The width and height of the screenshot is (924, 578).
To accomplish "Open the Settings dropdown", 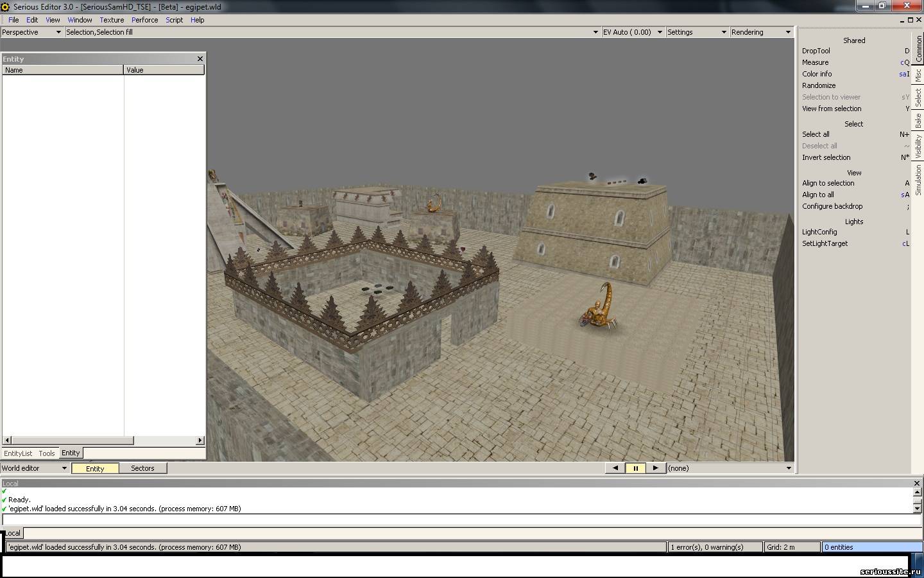I will point(697,32).
